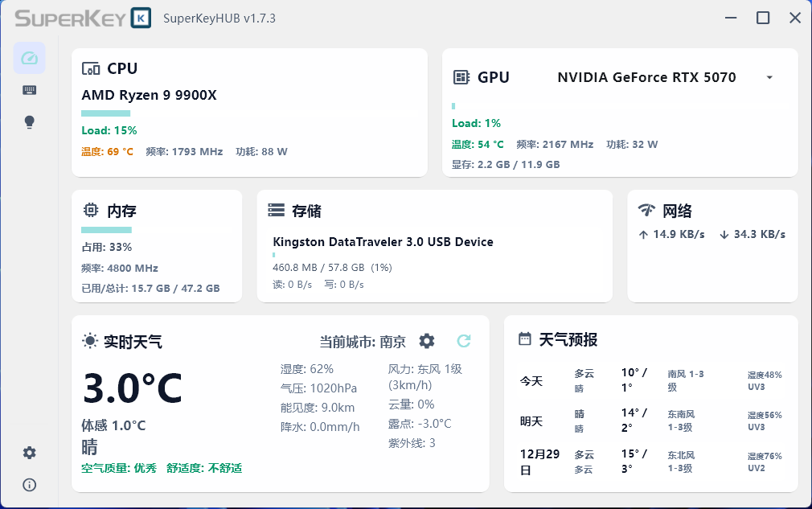Refresh the real-time weather data

click(464, 341)
